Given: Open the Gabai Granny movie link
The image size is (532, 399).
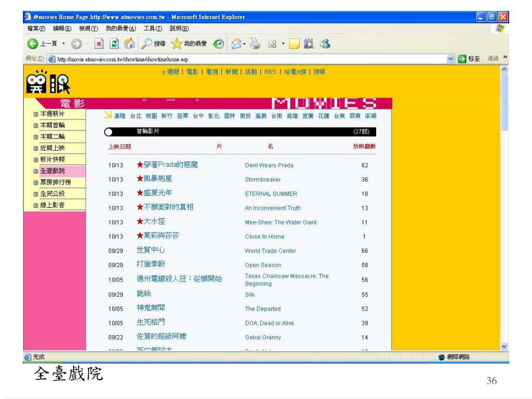Looking at the screenshot, I should pos(263,337).
